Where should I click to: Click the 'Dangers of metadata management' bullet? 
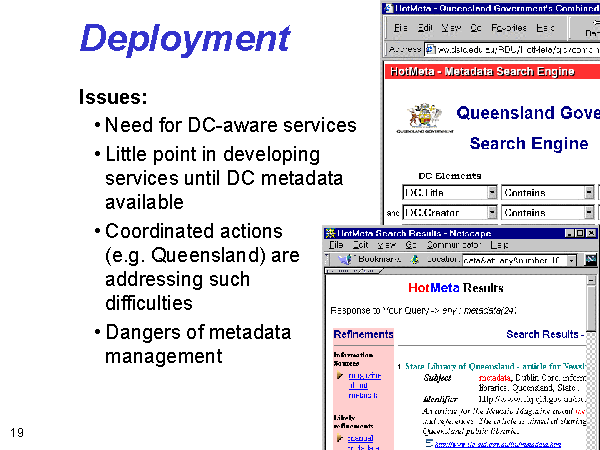198,344
